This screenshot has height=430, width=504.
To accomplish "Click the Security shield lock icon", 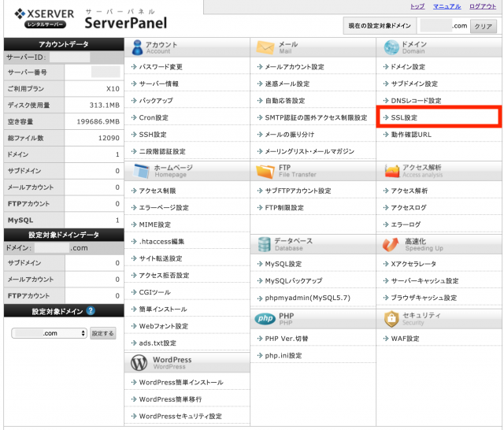I will tap(391, 319).
